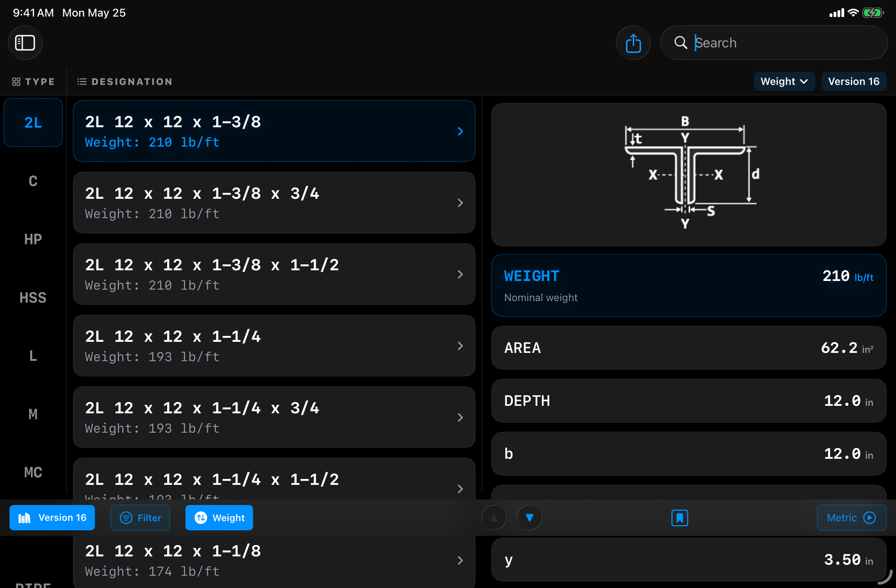
Task: Open chevron for 2L 12 x 12 x 1-1/8
Action: pyautogui.click(x=460, y=560)
